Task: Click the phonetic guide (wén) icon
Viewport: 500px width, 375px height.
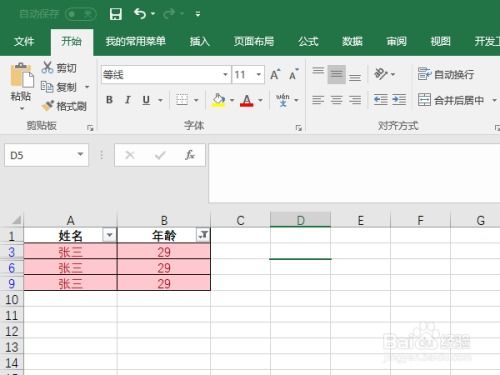Action: pyautogui.click(x=283, y=100)
